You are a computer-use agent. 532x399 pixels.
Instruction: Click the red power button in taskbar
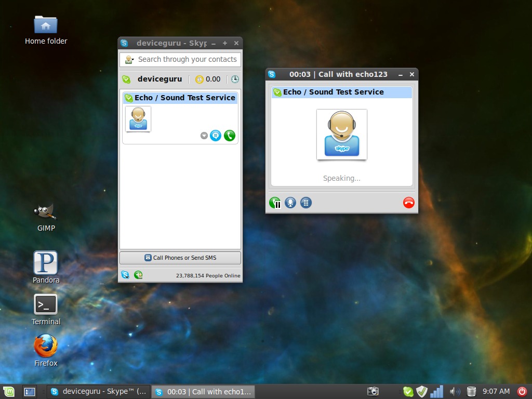(522, 392)
